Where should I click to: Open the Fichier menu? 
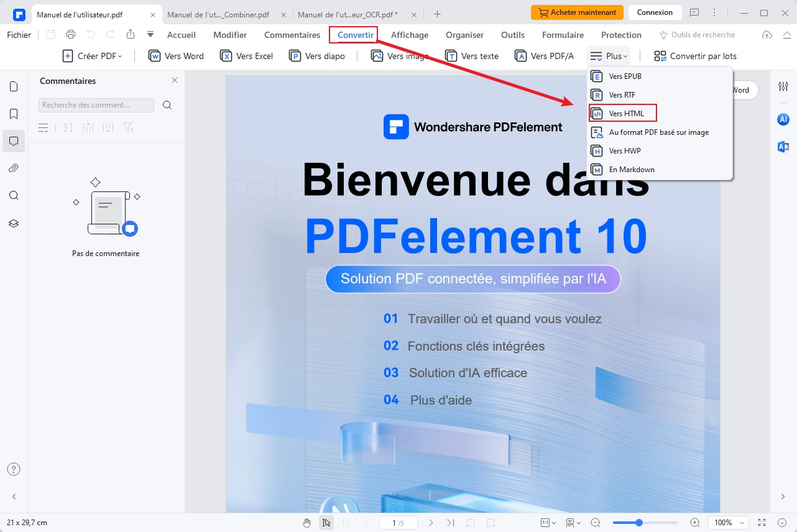(x=19, y=35)
